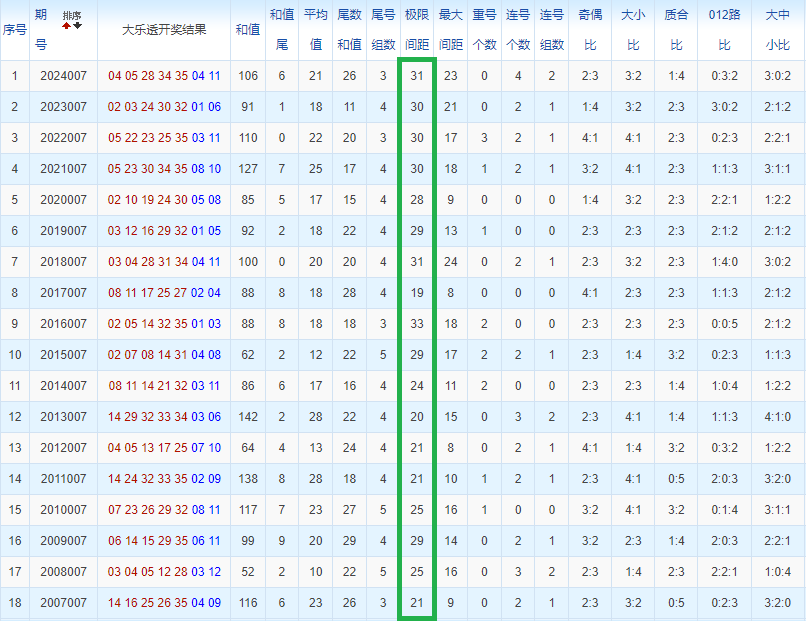Click the 期号 column header

[x=40, y=30]
